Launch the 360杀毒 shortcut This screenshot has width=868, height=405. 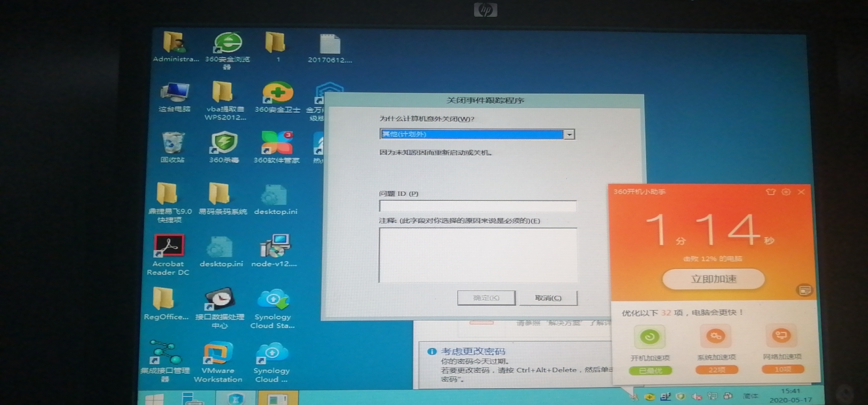point(224,147)
